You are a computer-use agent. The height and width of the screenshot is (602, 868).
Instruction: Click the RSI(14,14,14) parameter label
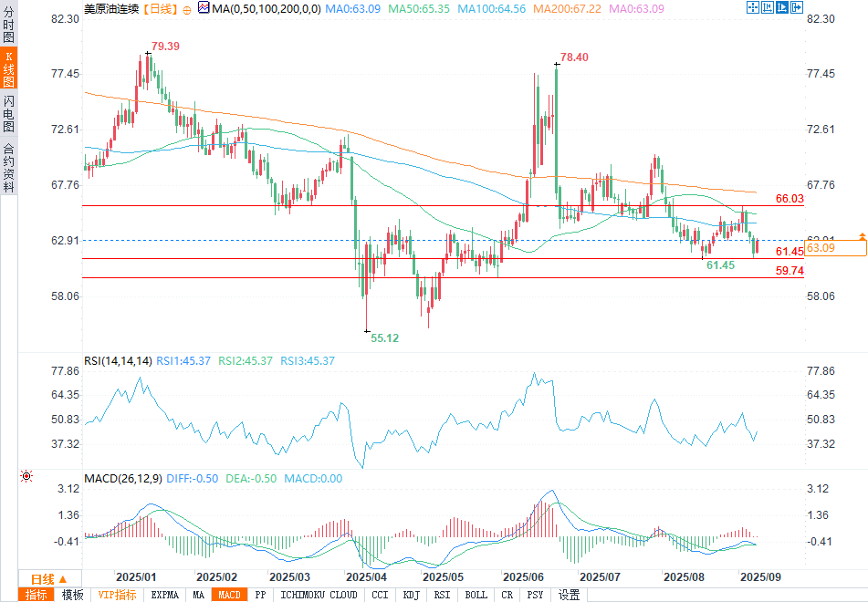(118, 361)
